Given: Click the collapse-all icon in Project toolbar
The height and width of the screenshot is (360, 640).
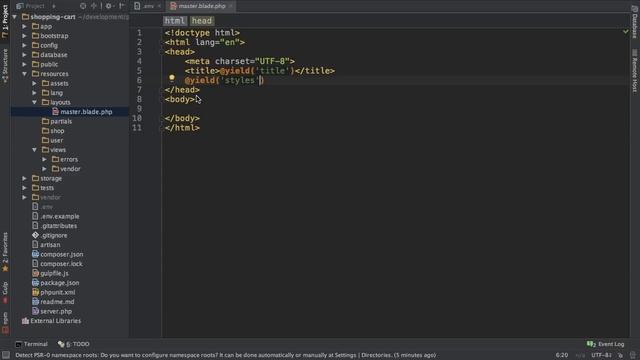Looking at the screenshot, I should tap(94, 6).
